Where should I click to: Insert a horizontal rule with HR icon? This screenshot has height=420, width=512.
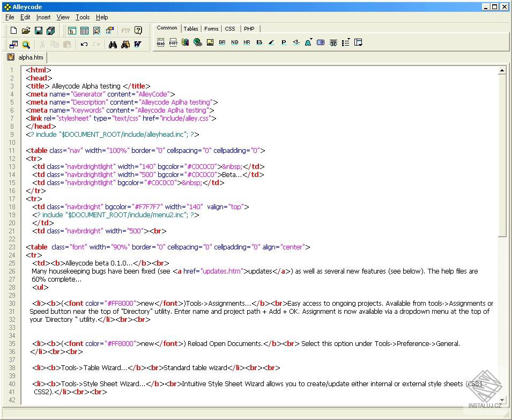point(246,42)
